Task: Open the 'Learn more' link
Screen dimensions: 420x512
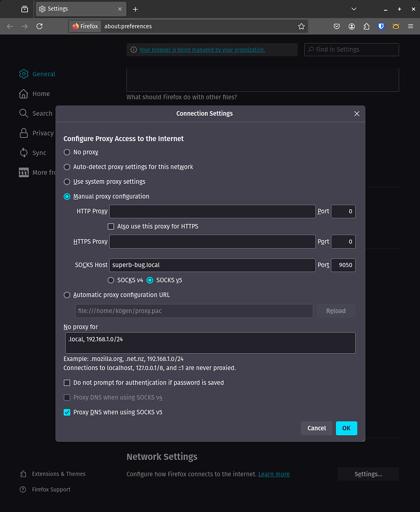Action: click(x=274, y=474)
